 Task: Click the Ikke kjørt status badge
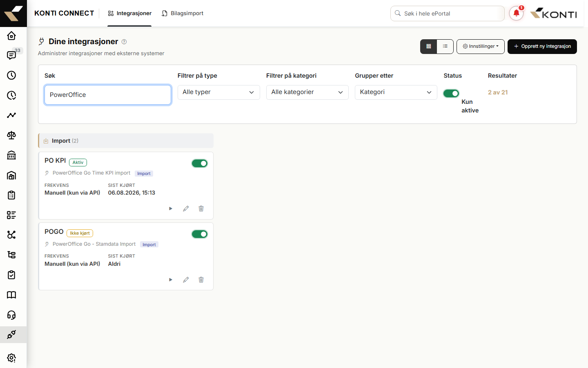(80, 233)
